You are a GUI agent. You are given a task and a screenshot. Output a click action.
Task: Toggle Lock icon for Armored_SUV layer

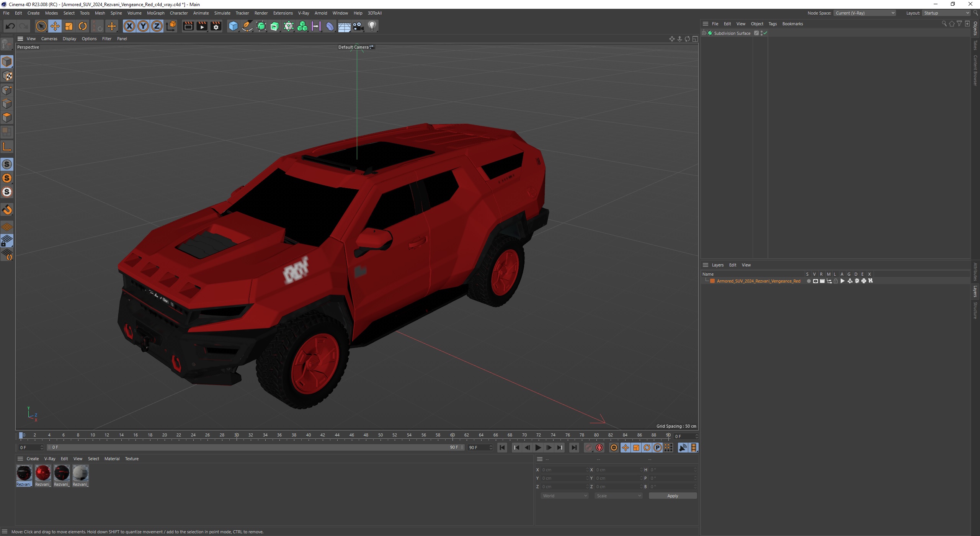(x=836, y=281)
